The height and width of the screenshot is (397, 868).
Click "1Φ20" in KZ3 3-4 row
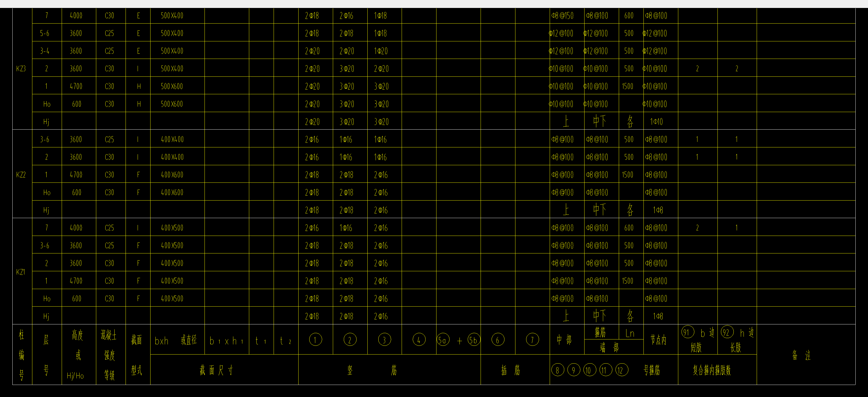pos(381,51)
